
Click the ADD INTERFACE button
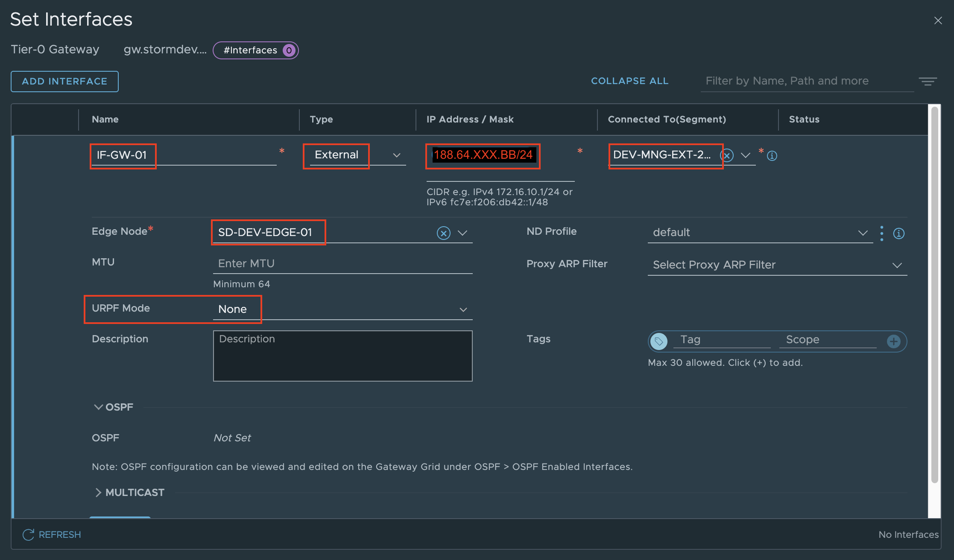(64, 81)
